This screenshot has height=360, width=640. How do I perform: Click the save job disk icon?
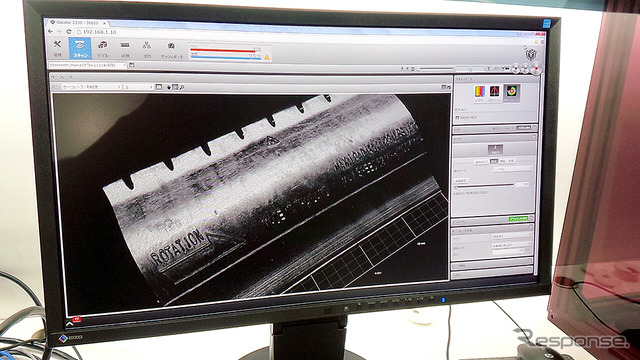[132, 65]
